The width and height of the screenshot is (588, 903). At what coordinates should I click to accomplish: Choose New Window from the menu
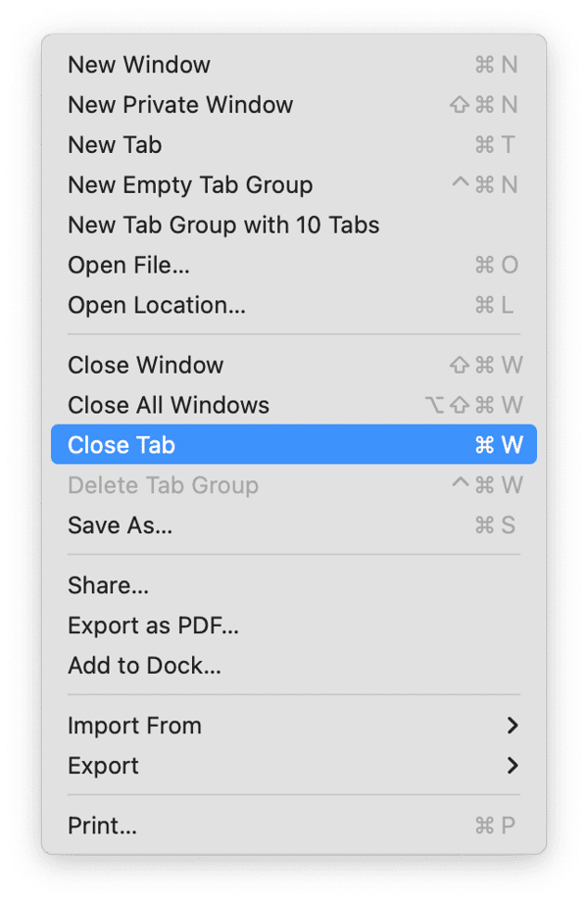click(139, 65)
